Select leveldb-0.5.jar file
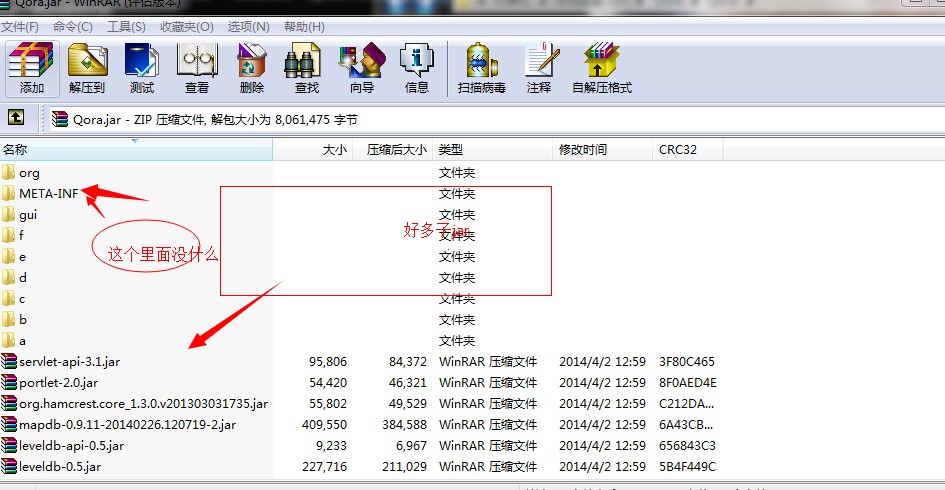945x490 pixels. 60,466
